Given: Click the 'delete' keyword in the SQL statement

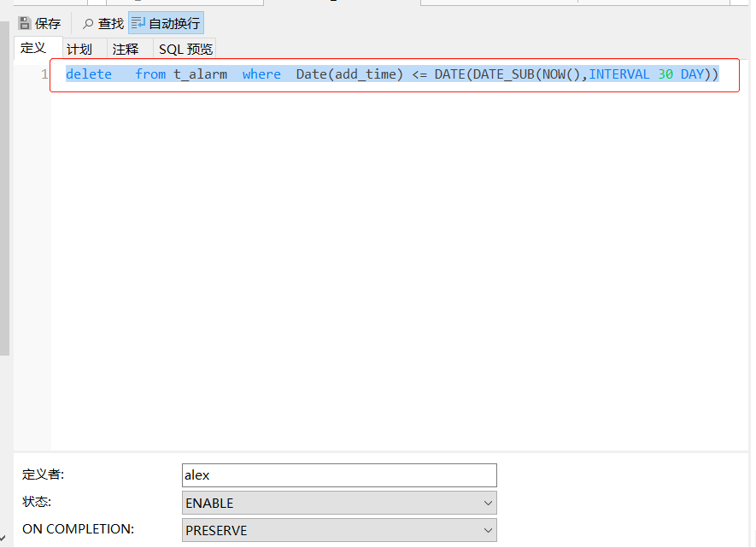Looking at the screenshot, I should coord(89,74).
